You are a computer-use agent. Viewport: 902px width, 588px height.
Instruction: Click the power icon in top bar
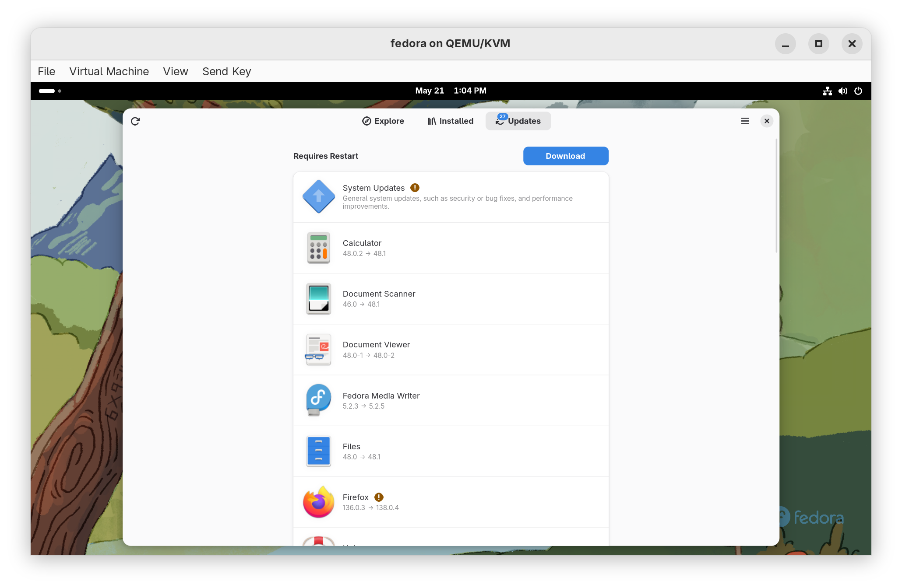click(x=858, y=91)
